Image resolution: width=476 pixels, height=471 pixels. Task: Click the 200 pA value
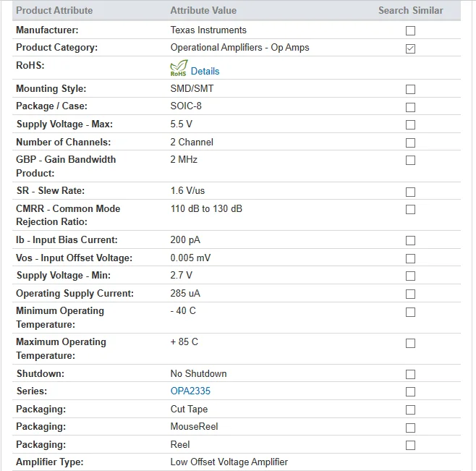pyautogui.click(x=185, y=240)
